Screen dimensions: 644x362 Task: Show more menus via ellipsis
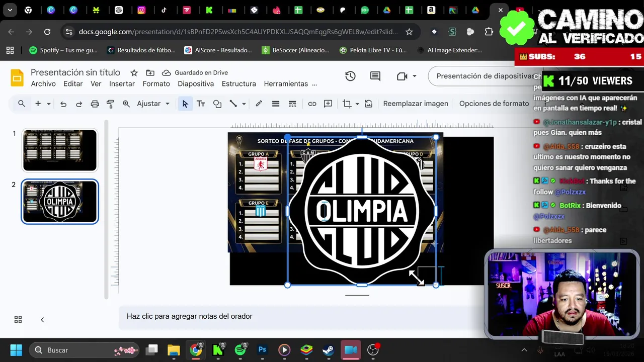[x=314, y=84]
